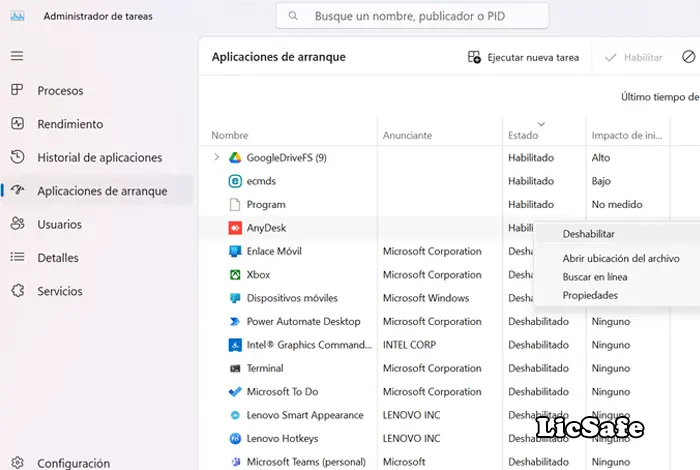Image resolution: width=700 pixels, height=470 pixels.
Task: Click the Usuarios people icon
Action: (x=17, y=224)
